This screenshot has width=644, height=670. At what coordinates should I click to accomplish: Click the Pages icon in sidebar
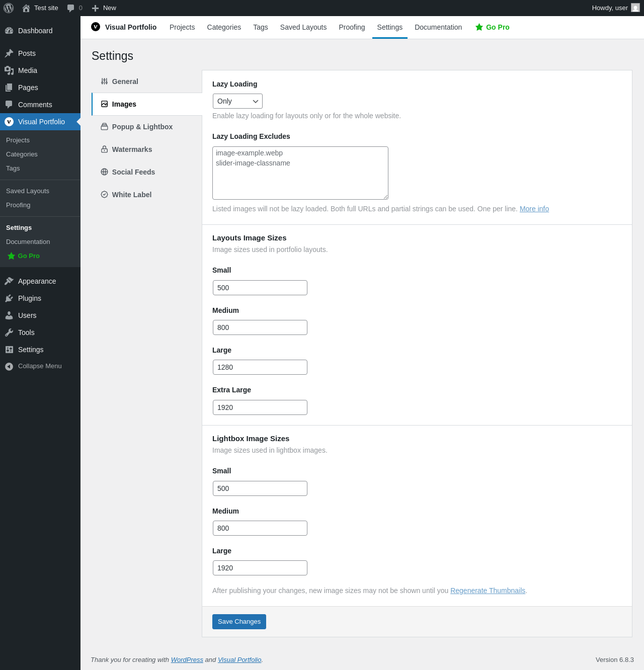click(x=9, y=88)
